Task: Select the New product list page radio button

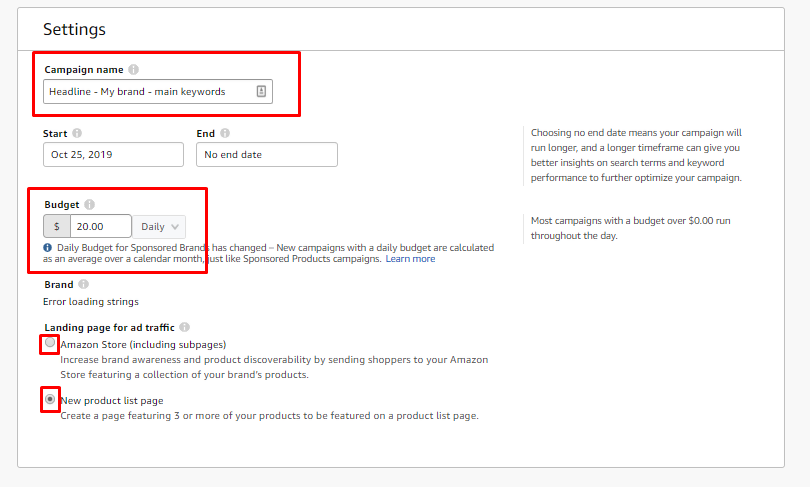Action: [50, 399]
